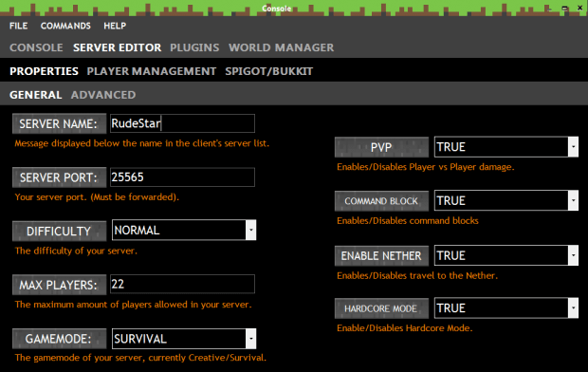Click the PVP label button

point(381,147)
